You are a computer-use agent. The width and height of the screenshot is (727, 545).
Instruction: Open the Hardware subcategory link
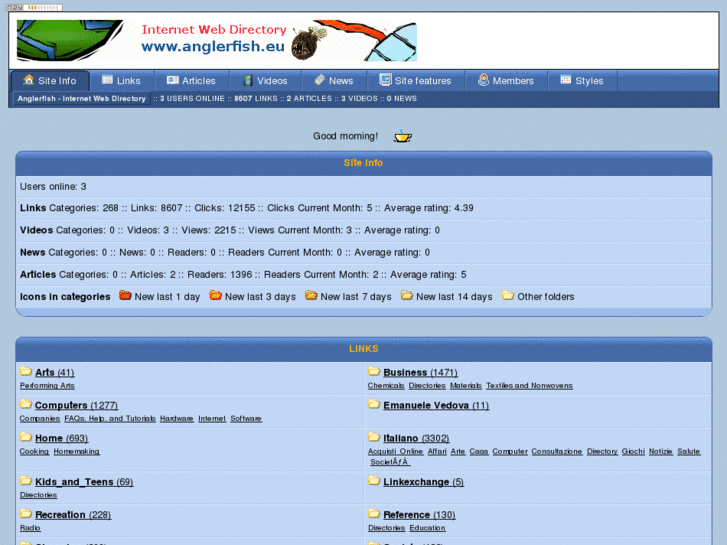(177, 418)
